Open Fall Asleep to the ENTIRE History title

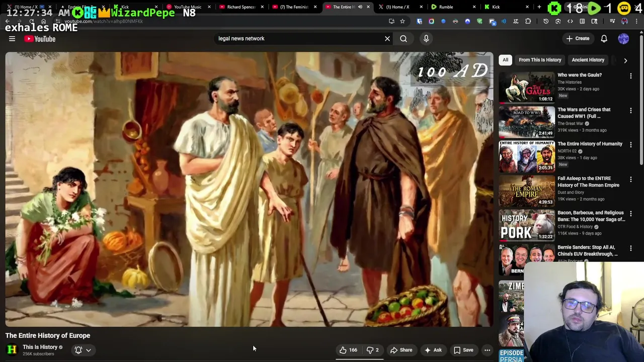(588, 182)
